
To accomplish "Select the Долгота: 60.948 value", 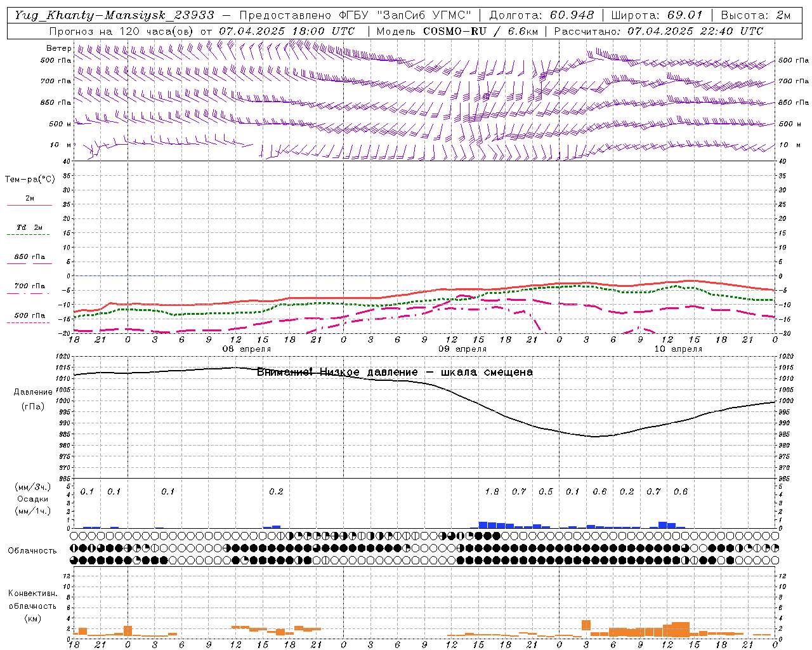I will coord(542,15).
